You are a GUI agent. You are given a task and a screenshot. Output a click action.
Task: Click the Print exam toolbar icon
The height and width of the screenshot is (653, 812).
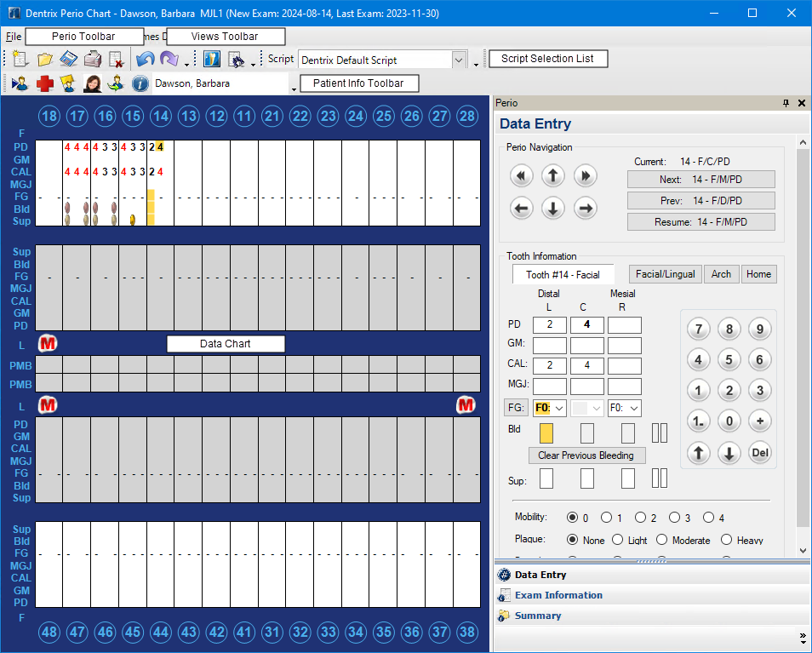(93, 60)
